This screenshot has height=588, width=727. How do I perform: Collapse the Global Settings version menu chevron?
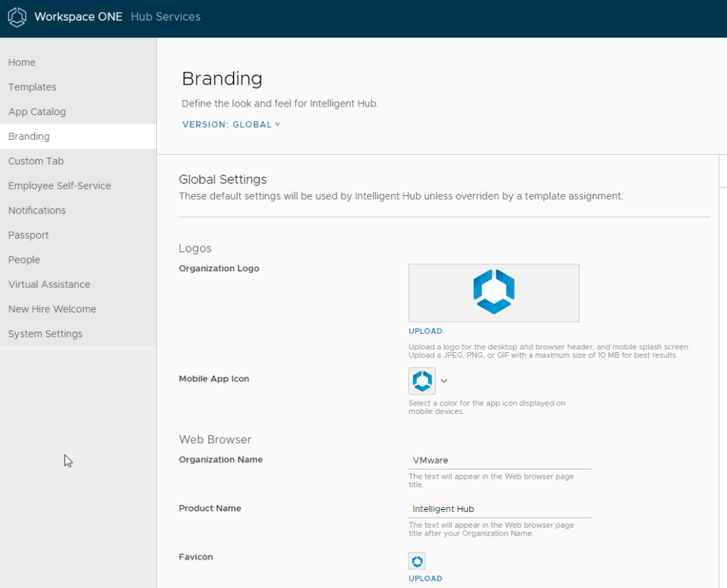point(276,124)
